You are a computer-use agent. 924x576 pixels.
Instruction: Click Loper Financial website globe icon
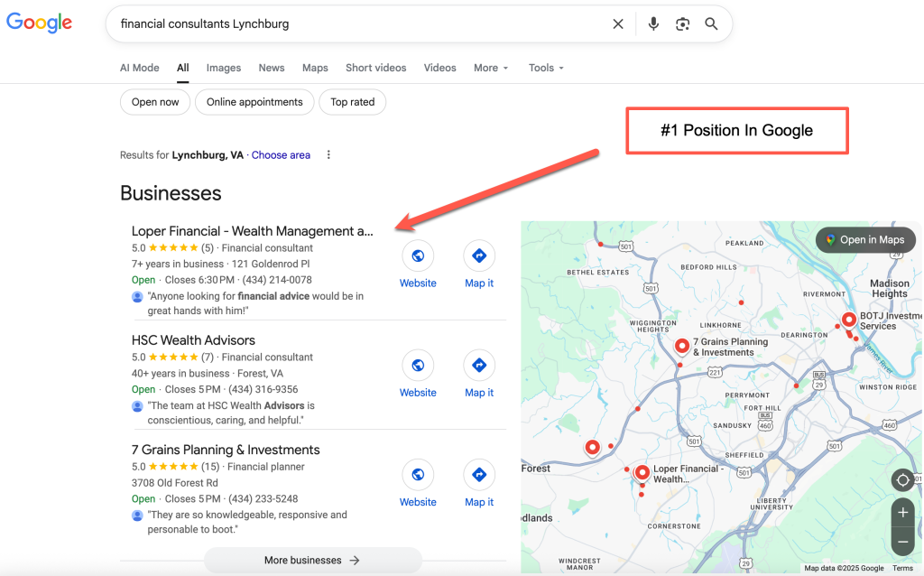pyautogui.click(x=418, y=255)
